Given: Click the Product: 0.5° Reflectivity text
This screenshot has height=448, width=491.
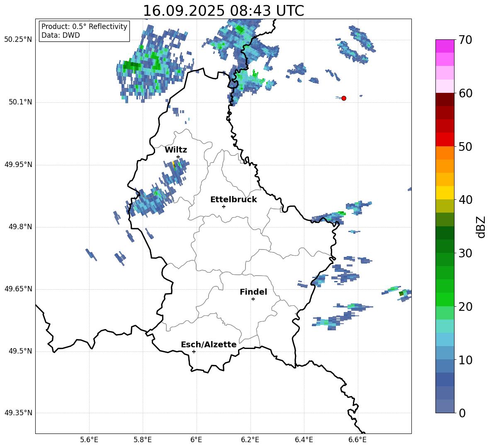Looking at the screenshot, I should [x=84, y=27].
